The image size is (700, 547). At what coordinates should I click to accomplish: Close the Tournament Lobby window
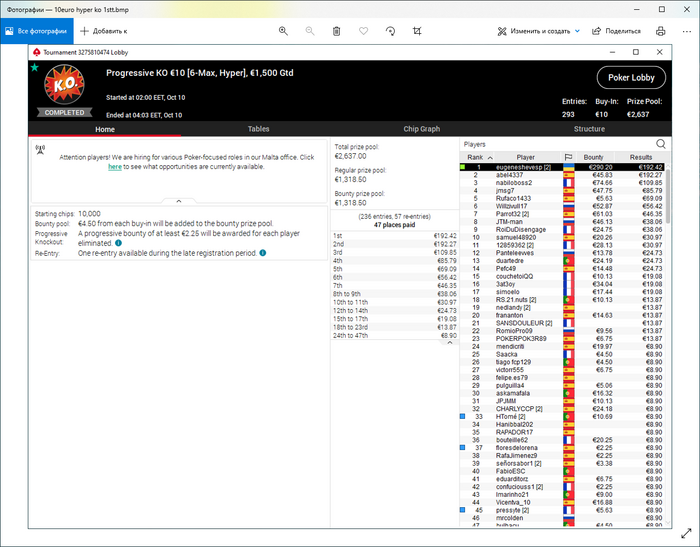[659, 52]
